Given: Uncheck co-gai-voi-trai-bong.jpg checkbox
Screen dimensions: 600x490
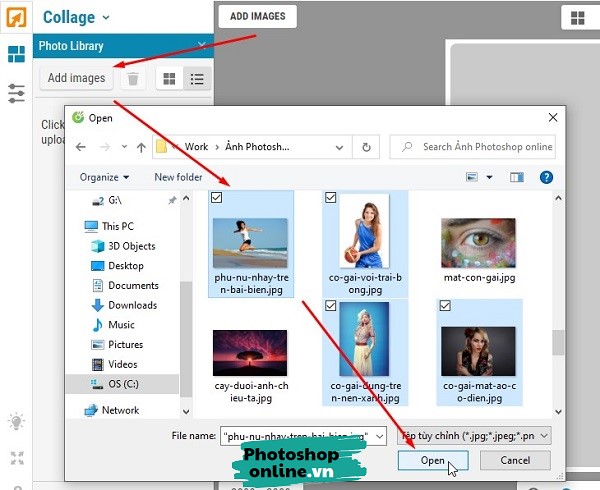Looking at the screenshot, I should (x=331, y=198).
